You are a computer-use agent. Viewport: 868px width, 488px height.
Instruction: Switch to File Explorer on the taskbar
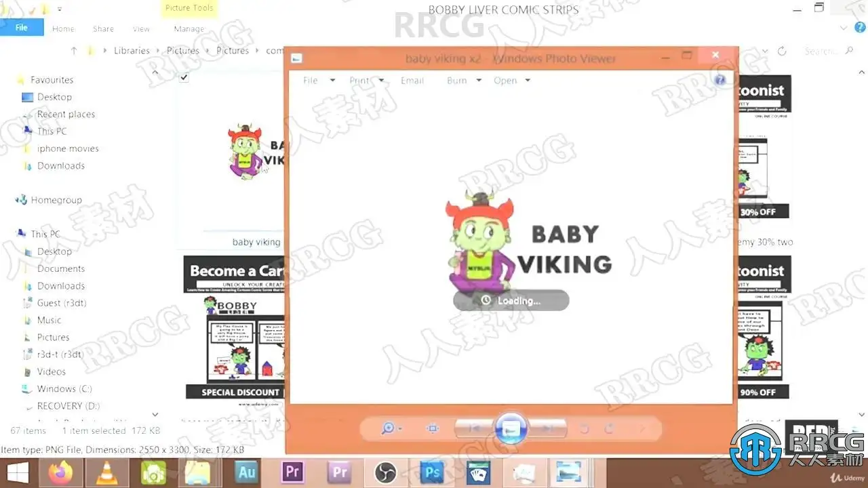point(199,472)
